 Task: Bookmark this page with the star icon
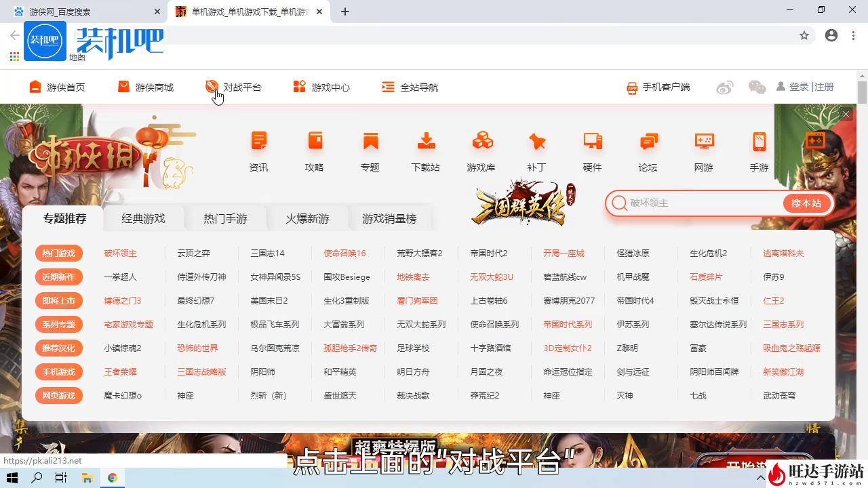pyautogui.click(x=804, y=35)
